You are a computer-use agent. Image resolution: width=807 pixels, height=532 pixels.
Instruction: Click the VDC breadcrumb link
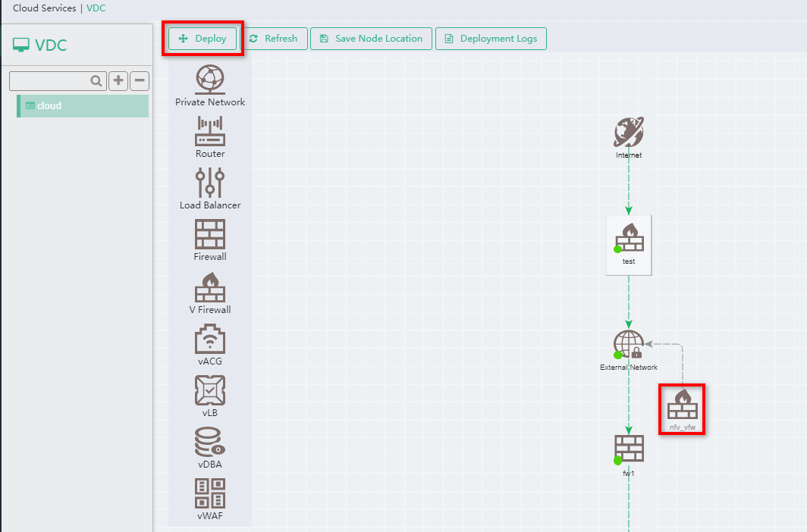(96, 8)
